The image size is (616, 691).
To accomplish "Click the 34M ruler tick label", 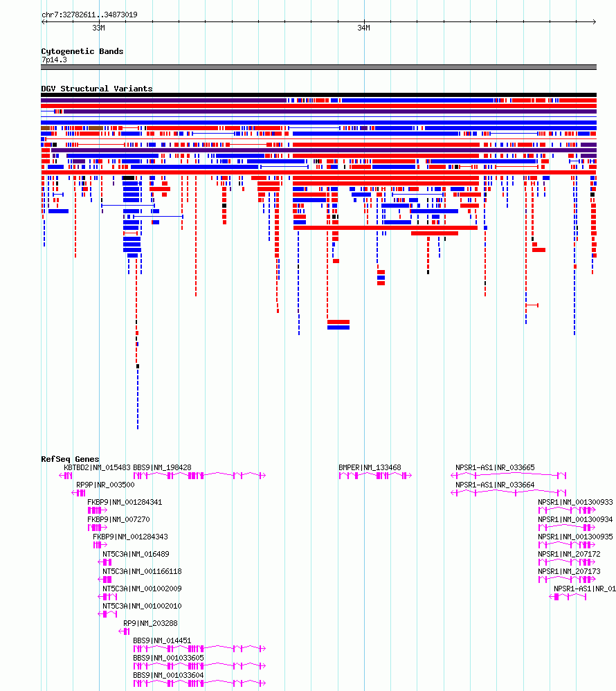I will pyautogui.click(x=363, y=28).
